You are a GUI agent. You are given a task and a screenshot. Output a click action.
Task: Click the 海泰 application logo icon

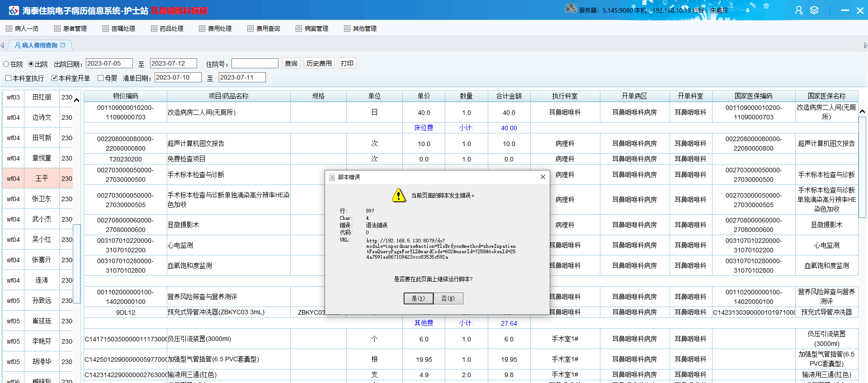click(x=14, y=10)
